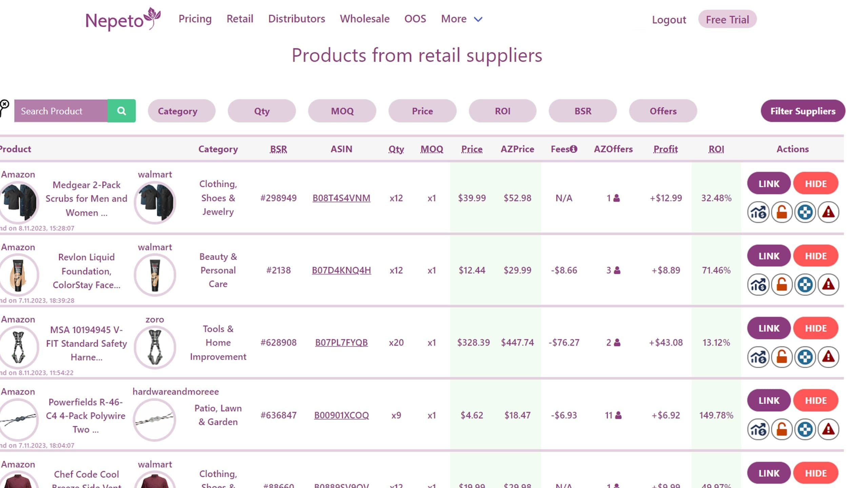Go to the Wholesale page
This screenshot has height=488, width=868.
click(x=365, y=19)
